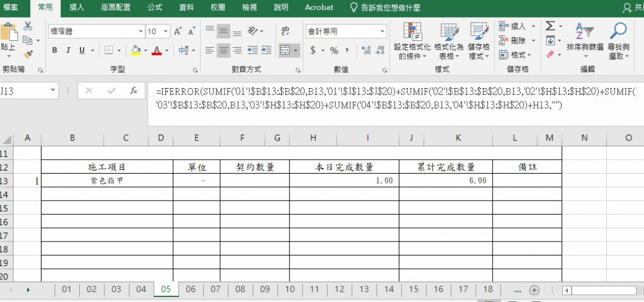Viewport: 644px width, 302px height.
Task: Increase font size with larger A icon
Action: click(x=178, y=31)
